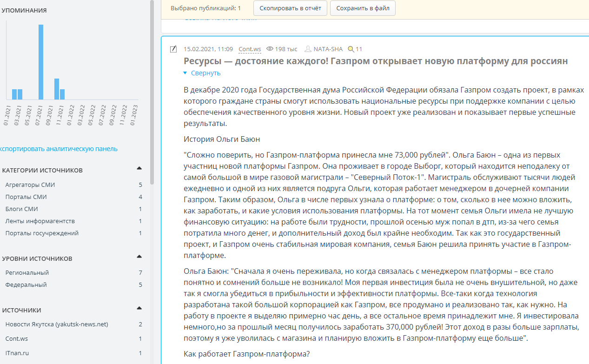
Task: Click the publication date 15.02.2021, 11:09
Action: (208, 49)
